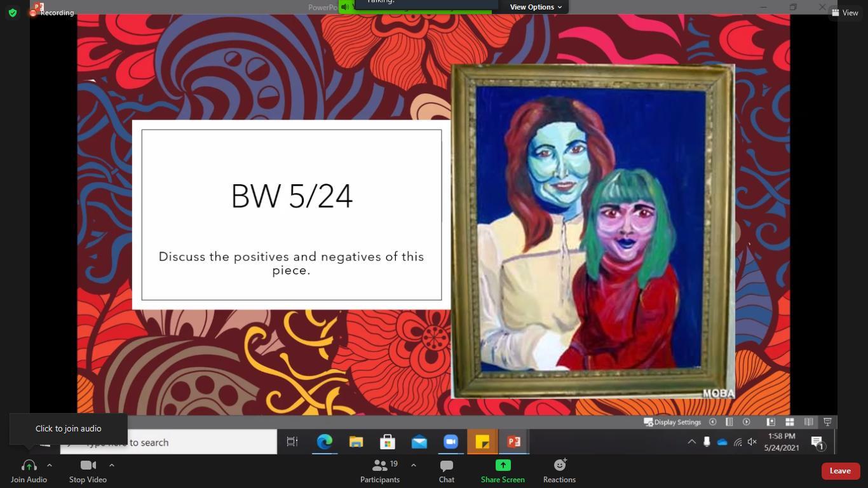Select PowerPoint on the shared taskbar
868x488 pixels.
point(514,442)
